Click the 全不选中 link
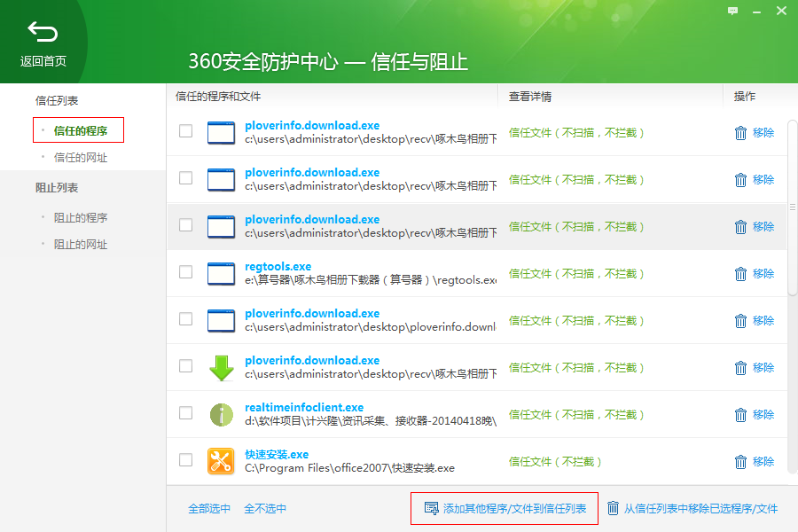Image resolution: width=798 pixels, height=532 pixels. (265, 509)
